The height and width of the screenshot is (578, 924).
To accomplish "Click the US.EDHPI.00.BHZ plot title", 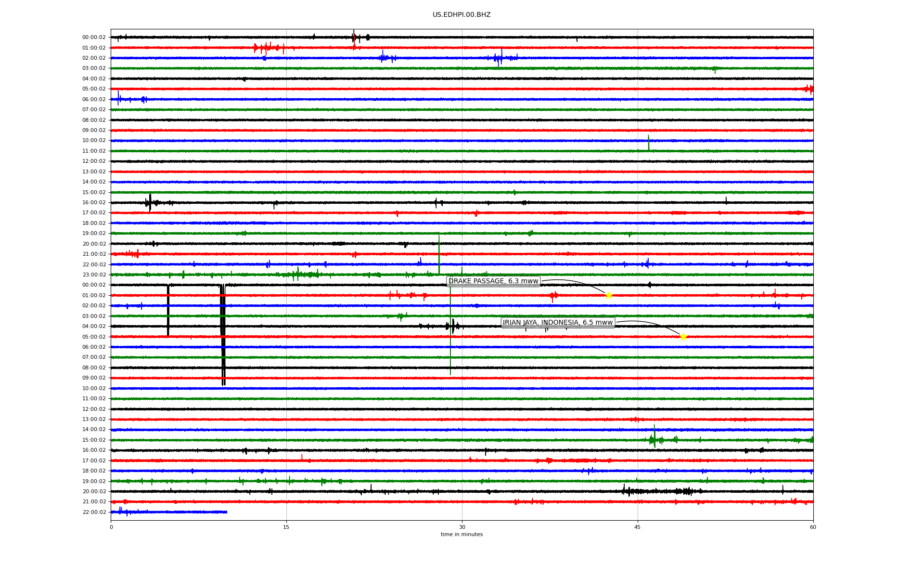I will pyautogui.click(x=462, y=15).
